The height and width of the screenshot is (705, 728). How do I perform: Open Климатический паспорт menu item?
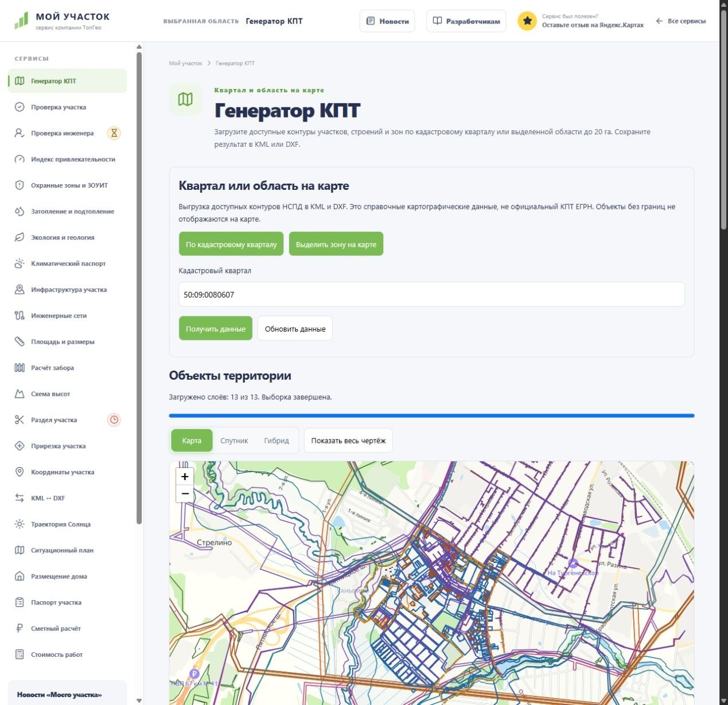pos(68,263)
